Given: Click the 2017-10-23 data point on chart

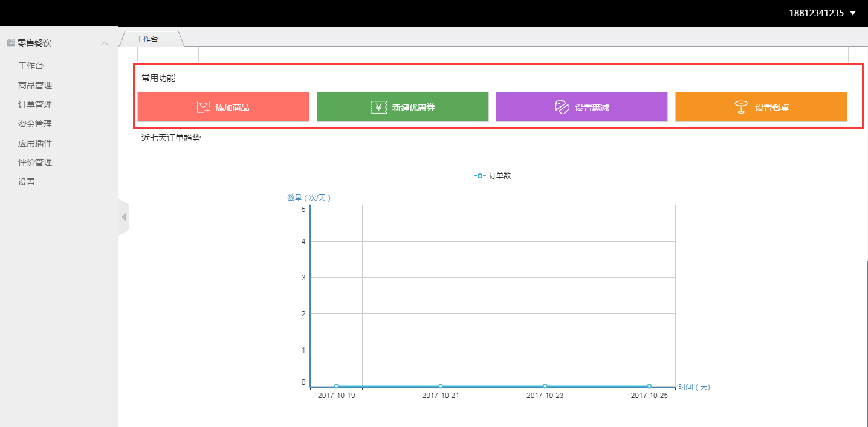Looking at the screenshot, I should pos(545,387).
